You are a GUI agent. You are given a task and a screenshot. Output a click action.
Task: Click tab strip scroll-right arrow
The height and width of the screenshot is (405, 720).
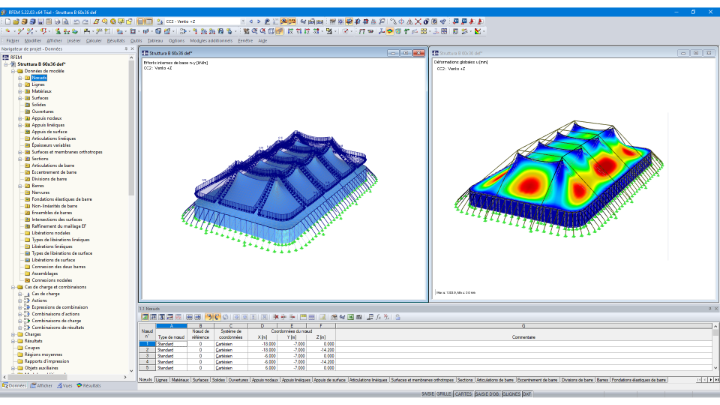[x=711, y=380]
